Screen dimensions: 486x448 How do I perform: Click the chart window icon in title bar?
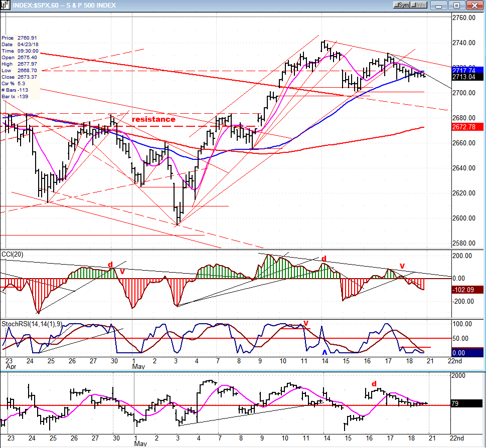(x=6, y=6)
